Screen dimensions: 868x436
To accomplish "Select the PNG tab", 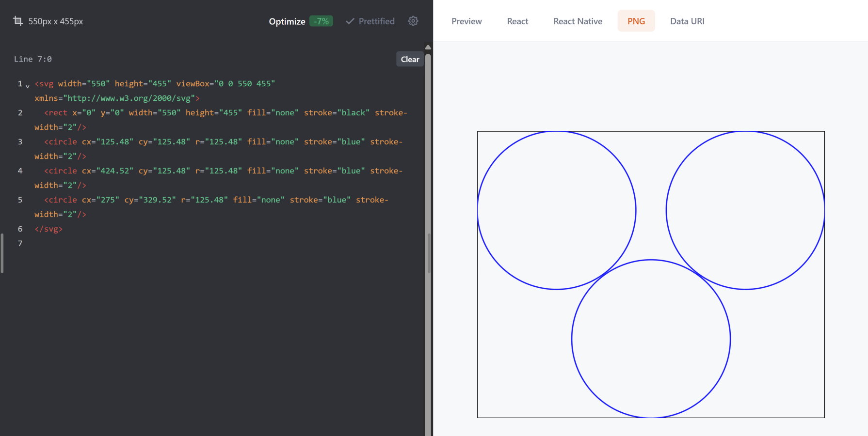I will [636, 21].
